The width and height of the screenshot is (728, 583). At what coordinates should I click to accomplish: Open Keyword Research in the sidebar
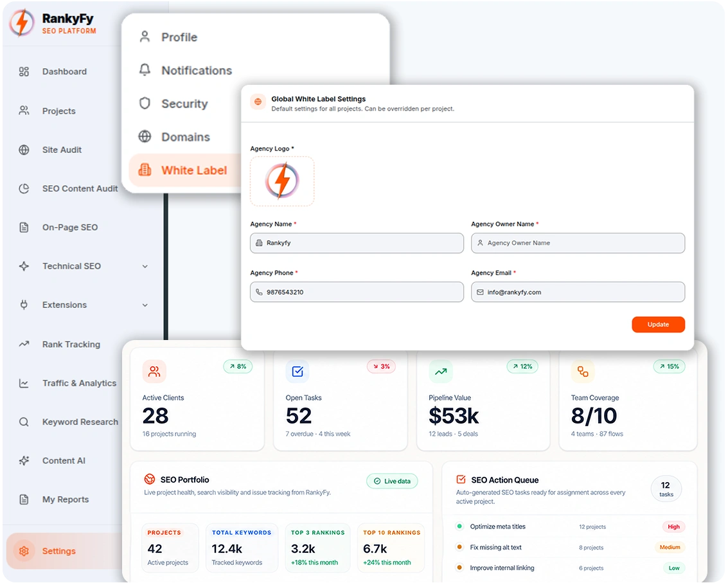point(68,422)
